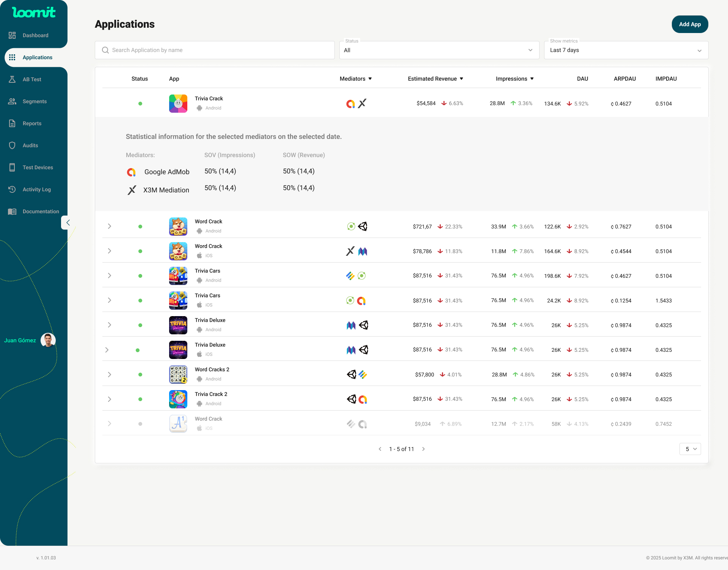Click the Segments people icon

pyautogui.click(x=12, y=101)
